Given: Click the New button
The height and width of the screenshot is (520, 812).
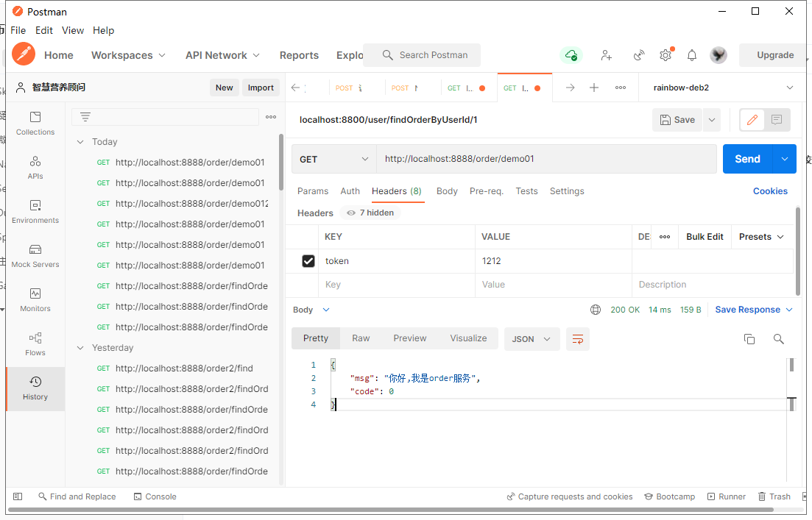Looking at the screenshot, I should (x=225, y=88).
